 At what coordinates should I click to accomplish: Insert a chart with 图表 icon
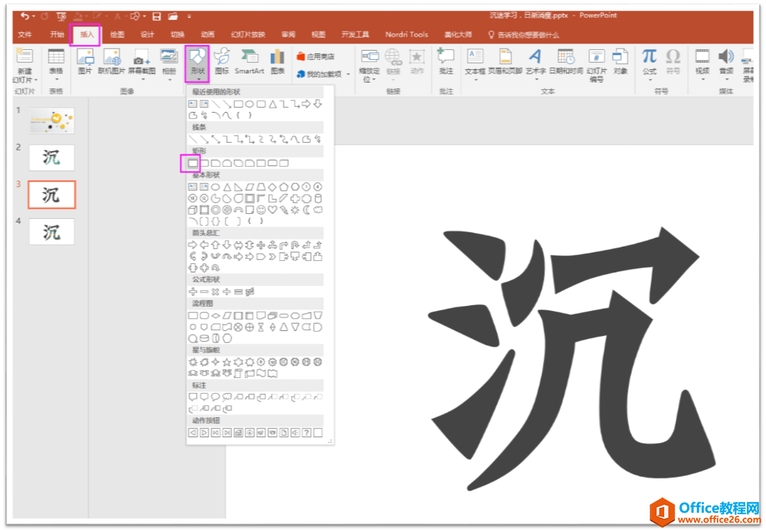coord(277,61)
